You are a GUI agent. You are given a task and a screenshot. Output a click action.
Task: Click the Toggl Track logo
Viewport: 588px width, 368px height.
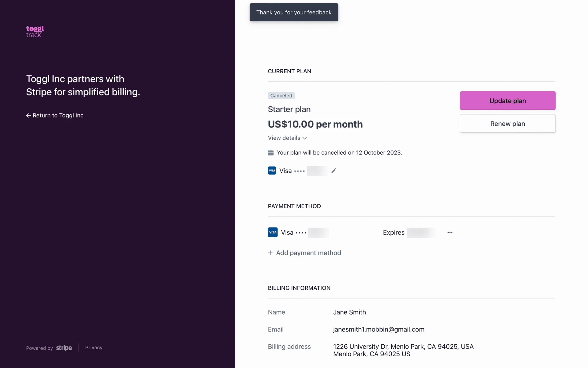[x=35, y=32]
